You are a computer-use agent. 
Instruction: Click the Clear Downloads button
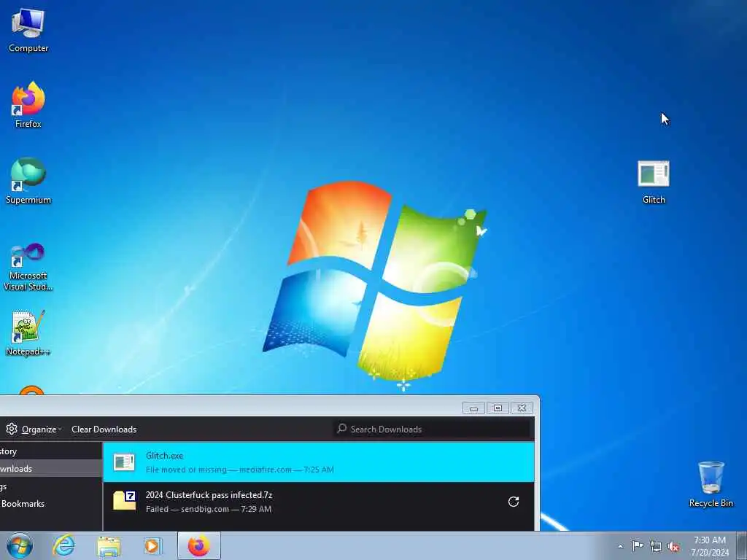click(104, 429)
